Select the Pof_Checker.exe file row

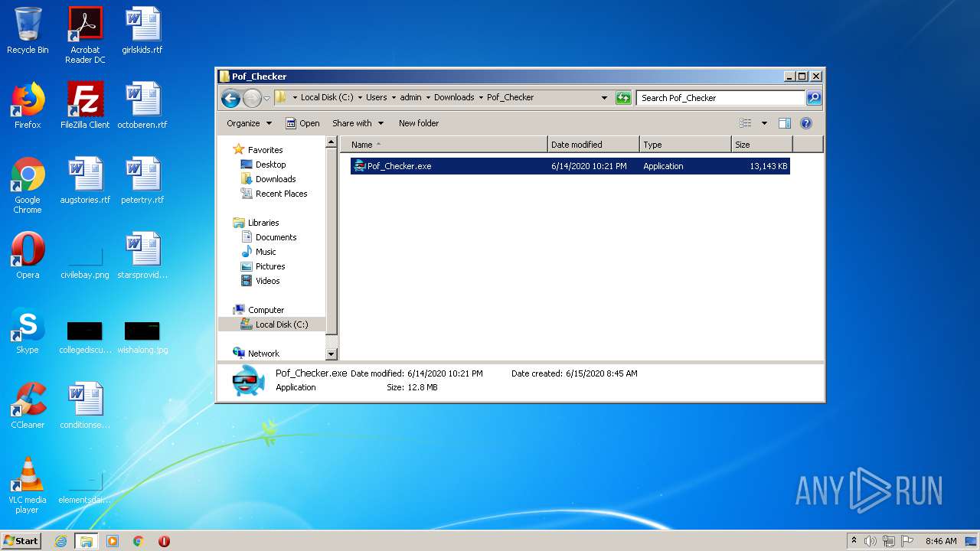coord(570,166)
